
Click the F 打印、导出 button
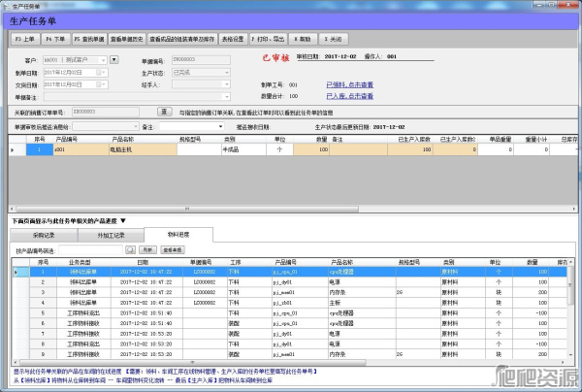[267, 40]
